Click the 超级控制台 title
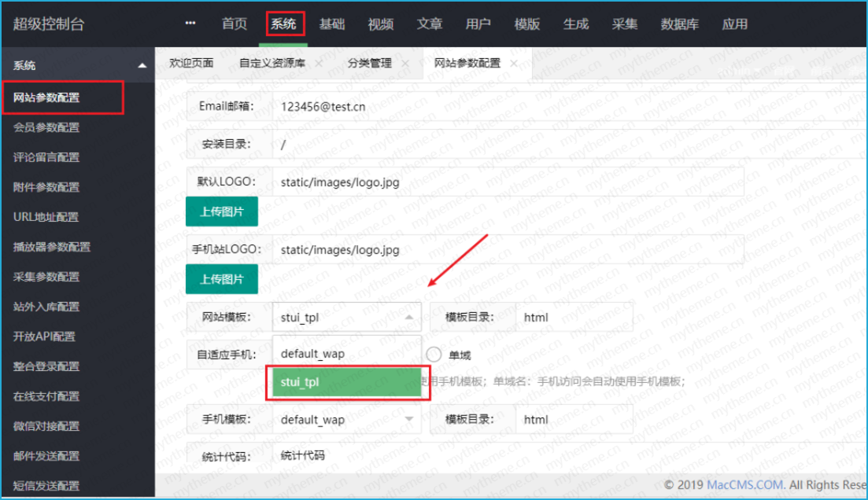 click(49, 24)
